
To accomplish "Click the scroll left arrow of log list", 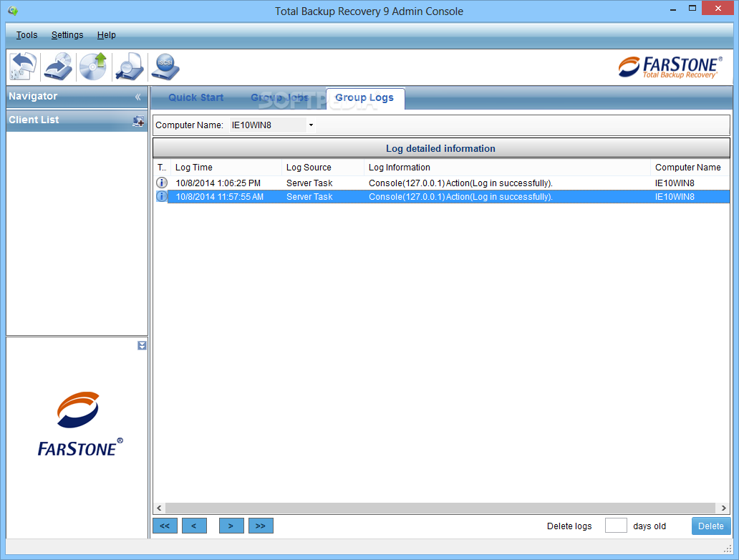I will (x=159, y=508).
